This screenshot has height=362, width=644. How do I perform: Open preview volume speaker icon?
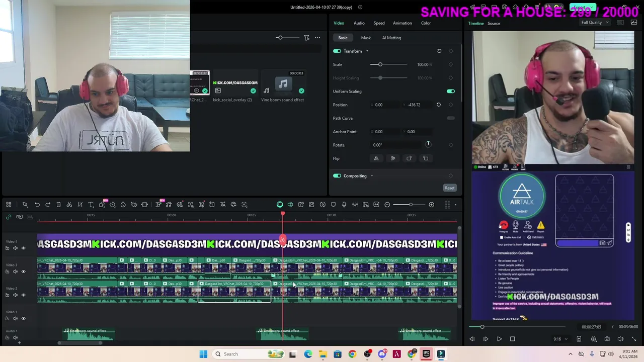pyautogui.click(x=620, y=339)
